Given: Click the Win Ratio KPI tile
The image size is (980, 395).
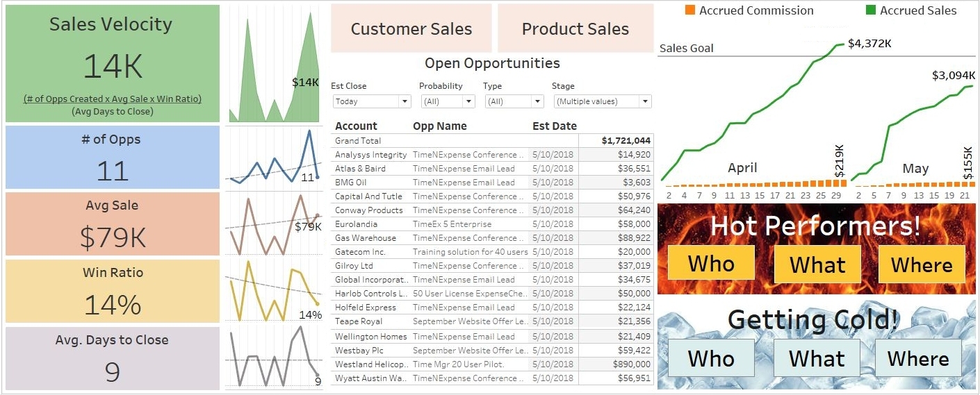Looking at the screenshot, I should click(x=113, y=291).
